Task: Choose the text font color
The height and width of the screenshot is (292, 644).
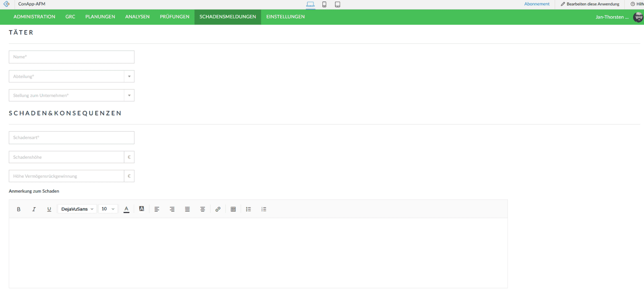Action: [x=126, y=209]
